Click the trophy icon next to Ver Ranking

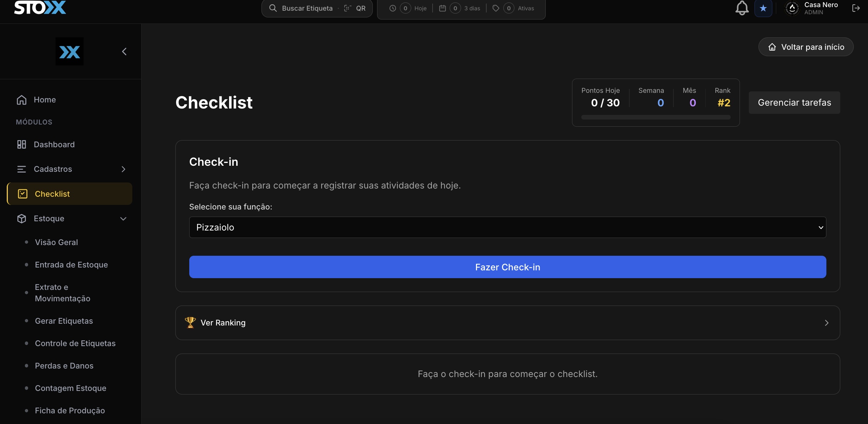point(190,323)
